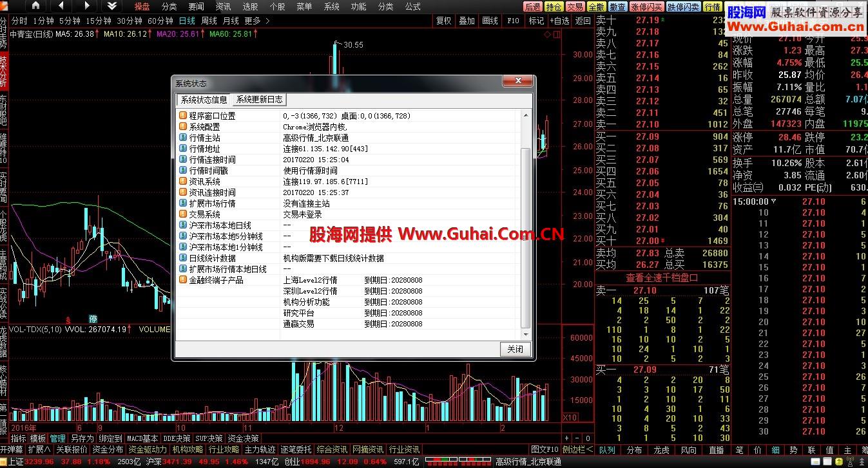Open F10 company info
Image resolution: width=868 pixels, height=468 pixels.
click(x=513, y=21)
